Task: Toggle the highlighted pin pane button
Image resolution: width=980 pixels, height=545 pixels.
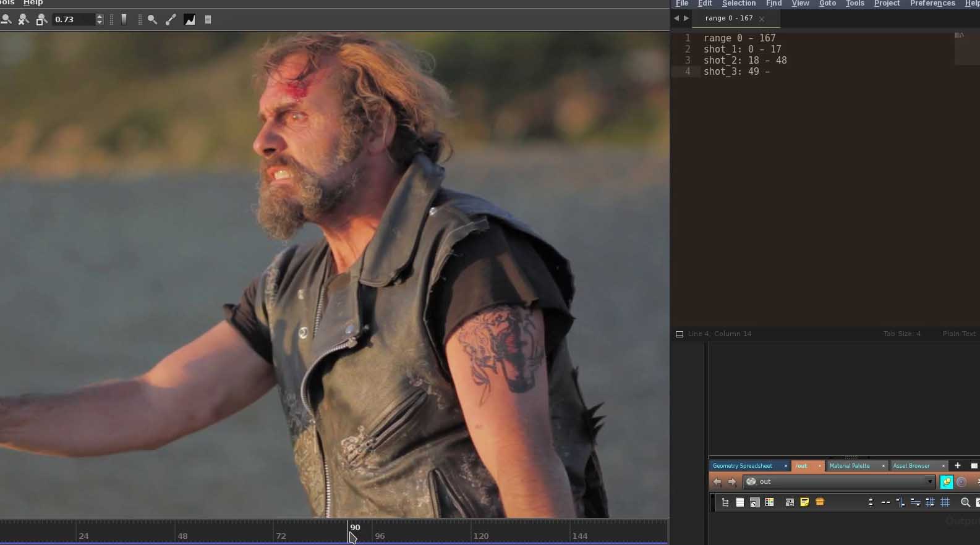Action: [x=946, y=482]
